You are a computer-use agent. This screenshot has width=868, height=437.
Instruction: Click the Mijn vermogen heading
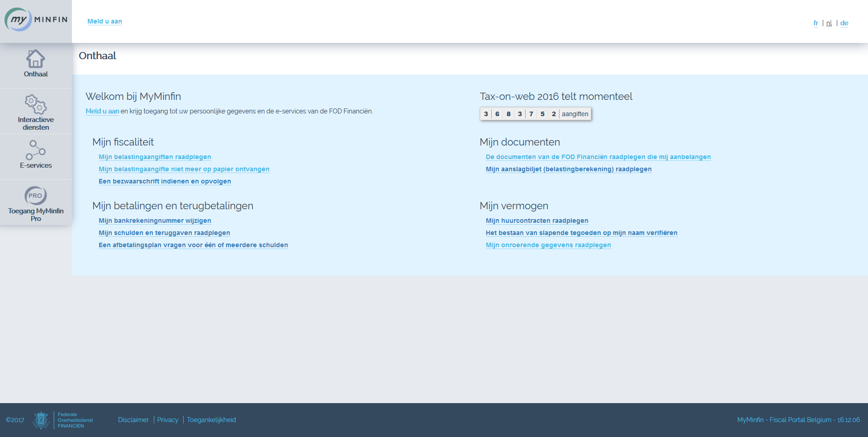[514, 206]
